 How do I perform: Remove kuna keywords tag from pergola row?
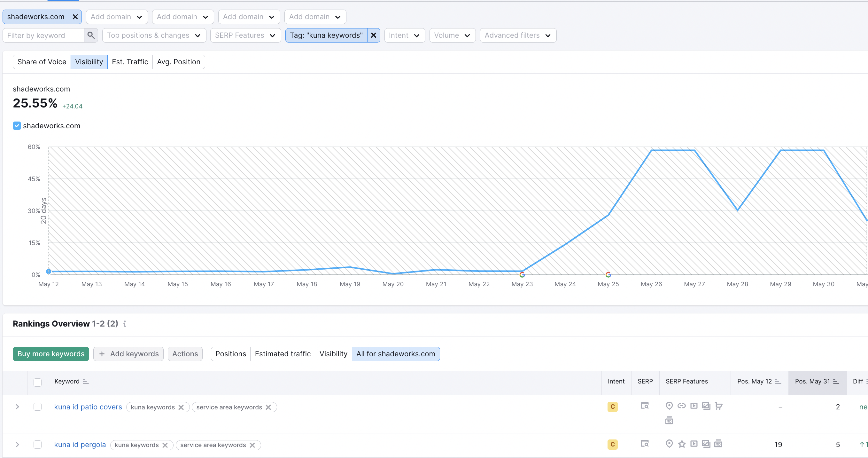pyautogui.click(x=165, y=445)
